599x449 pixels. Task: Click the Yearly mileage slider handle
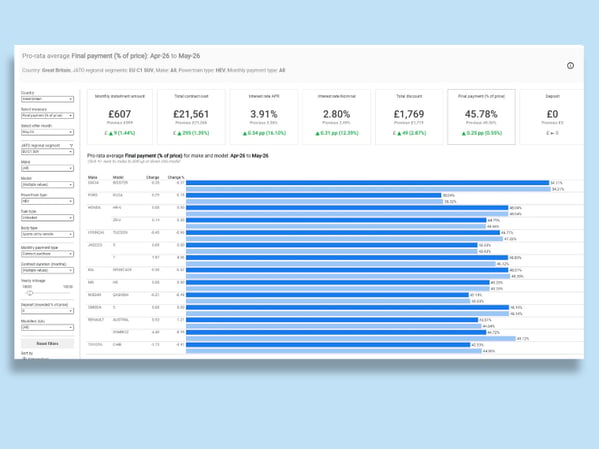pyautogui.click(x=29, y=293)
